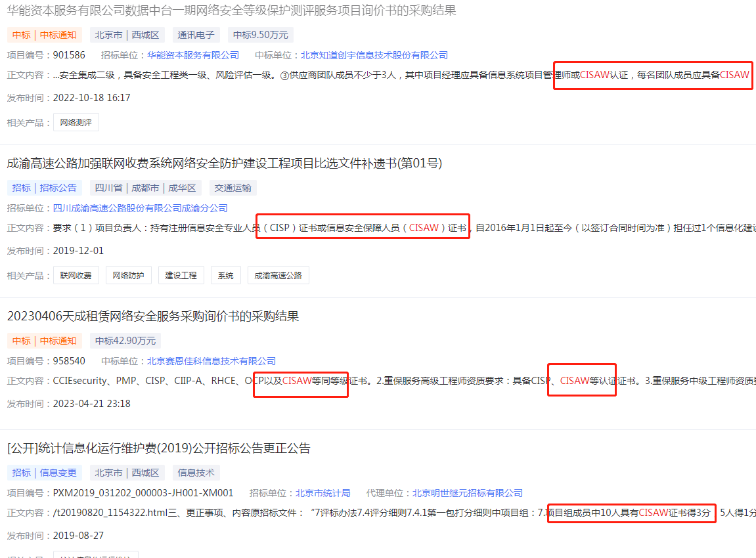756x558 pixels.
Task: Select the 交通运输 industry tag
Action: pos(233,188)
